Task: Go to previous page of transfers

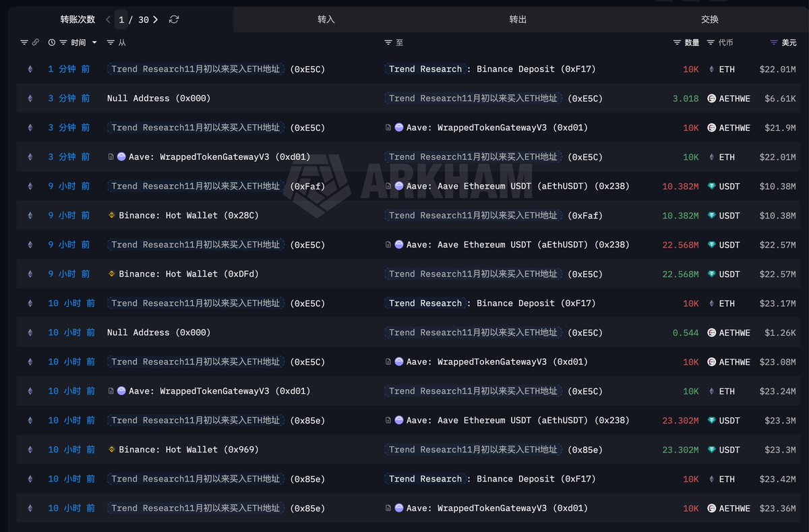Action: [108, 20]
